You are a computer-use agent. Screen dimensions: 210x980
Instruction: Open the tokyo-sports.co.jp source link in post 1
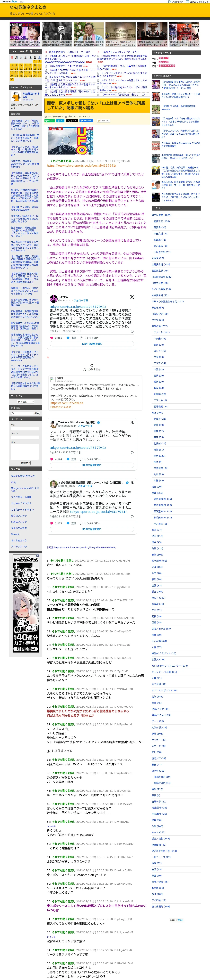82,165
